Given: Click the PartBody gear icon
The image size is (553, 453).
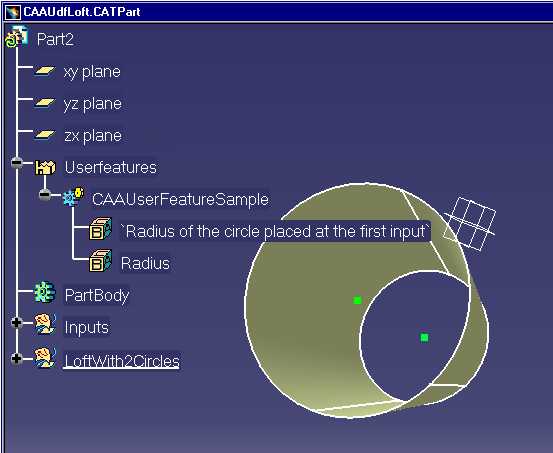Looking at the screenshot, I should pyautogui.click(x=45, y=292).
